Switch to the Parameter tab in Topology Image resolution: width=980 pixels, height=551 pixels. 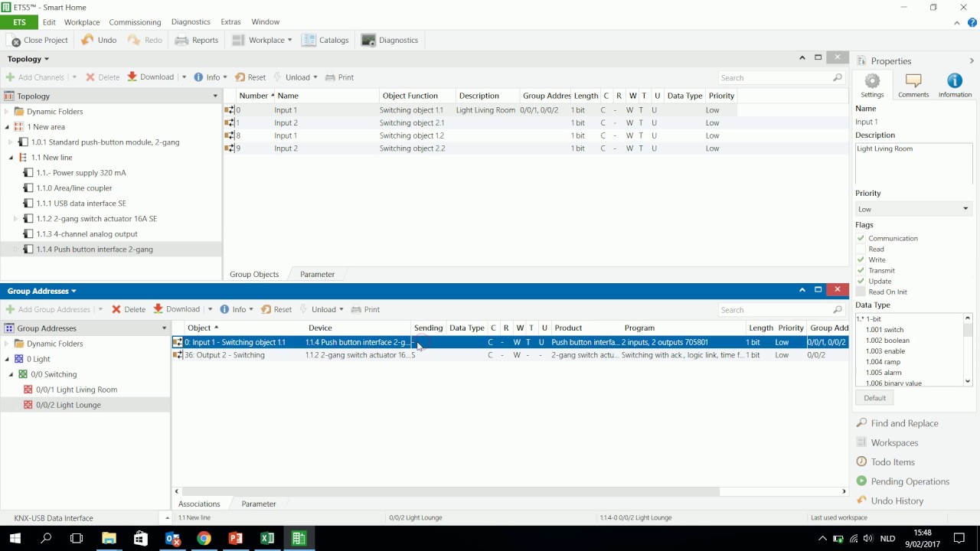[317, 274]
